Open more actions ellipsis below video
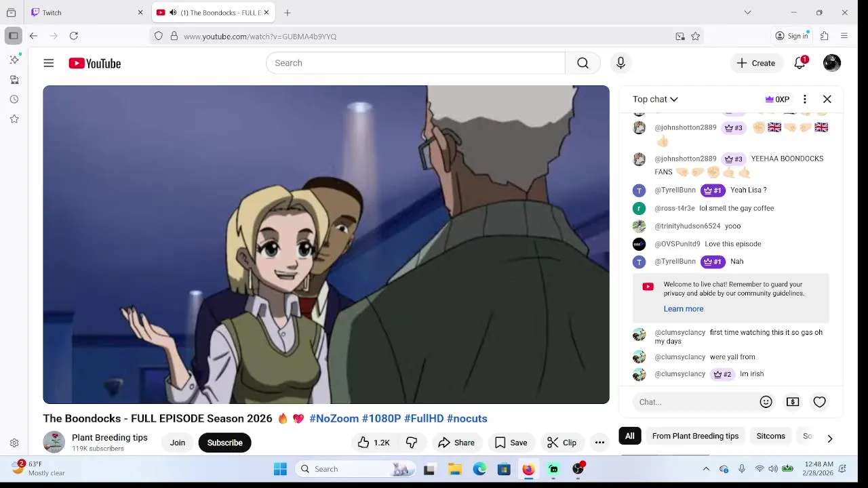Screen dimensions: 868x488 pyautogui.click(x=599, y=443)
